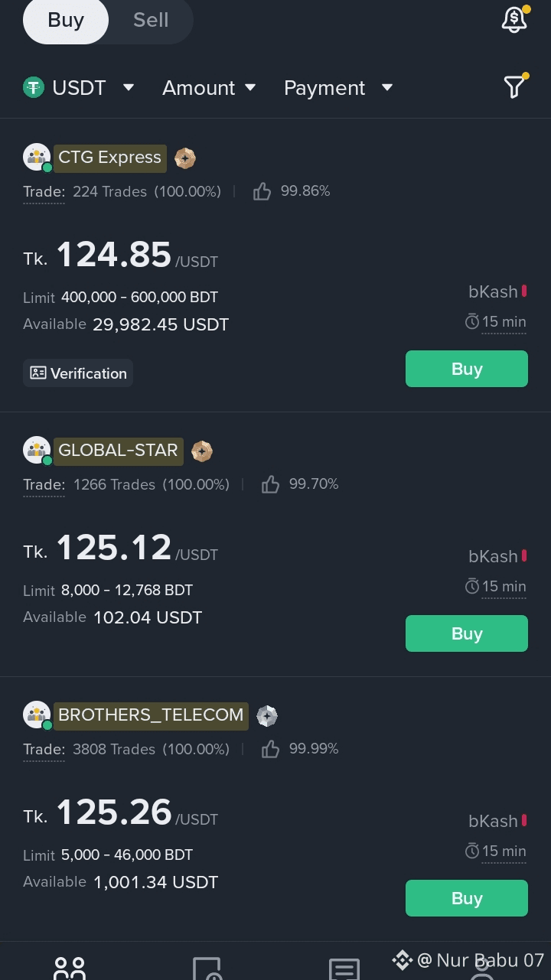
Task: Open the P2P people icon in bottom bar
Action: pyautogui.click(x=70, y=968)
